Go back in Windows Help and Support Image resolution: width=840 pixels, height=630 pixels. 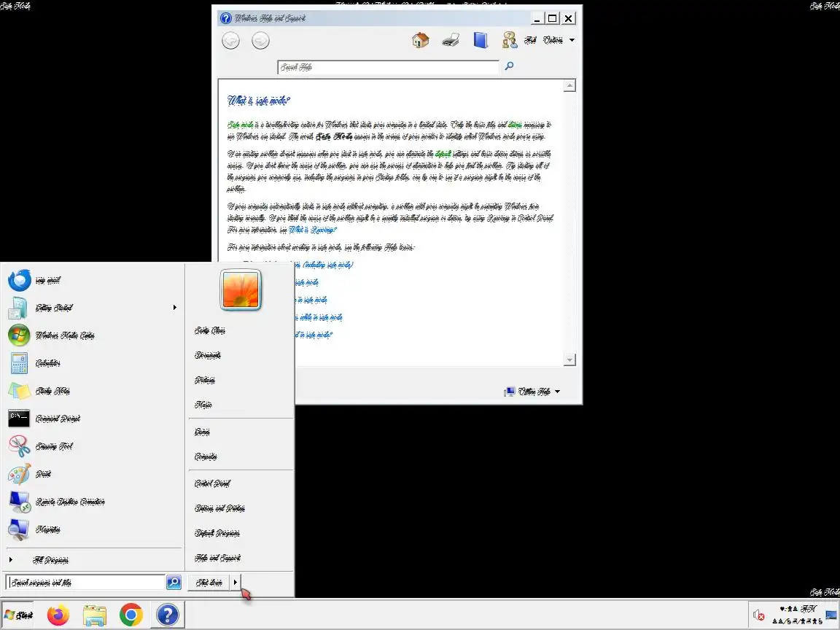click(x=231, y=41)
